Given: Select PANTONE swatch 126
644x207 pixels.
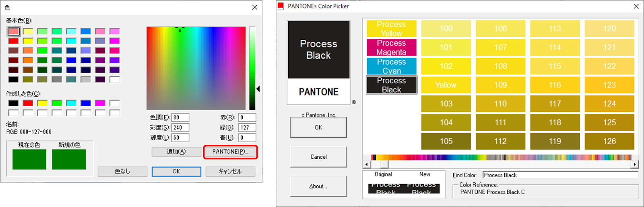Looking at the screenshot, I should point(609,141).
